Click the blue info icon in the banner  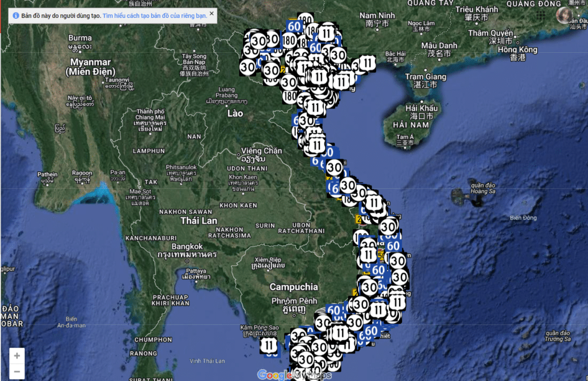point(16,16)
